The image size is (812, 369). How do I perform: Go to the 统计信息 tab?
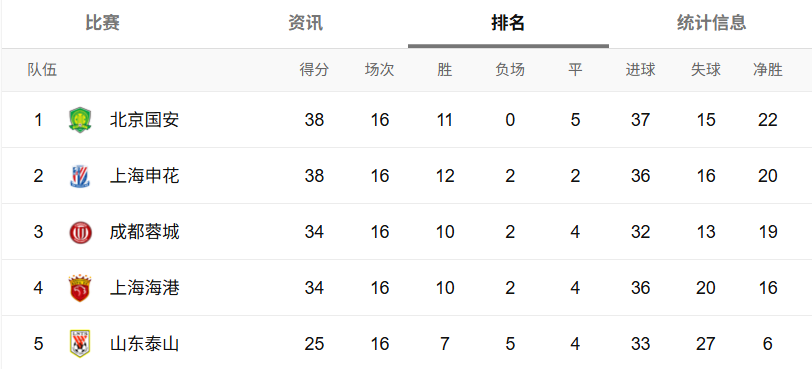point(712,23)
